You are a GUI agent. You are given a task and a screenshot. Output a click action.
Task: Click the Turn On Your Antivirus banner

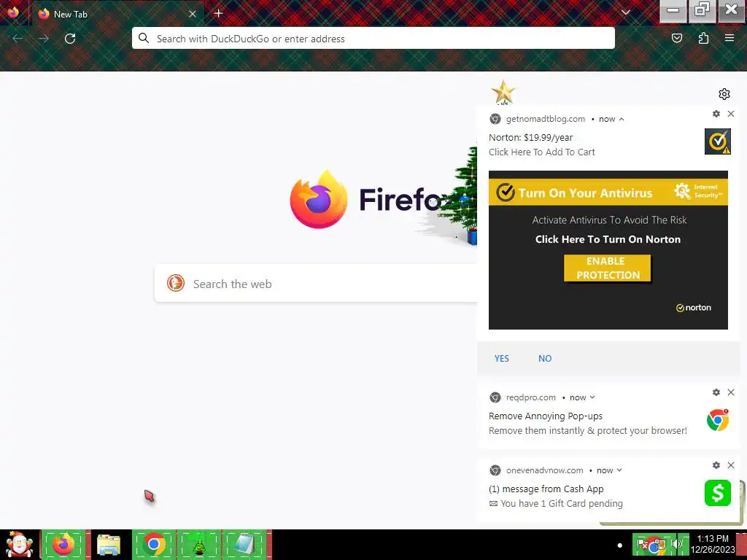coord(608,192)
